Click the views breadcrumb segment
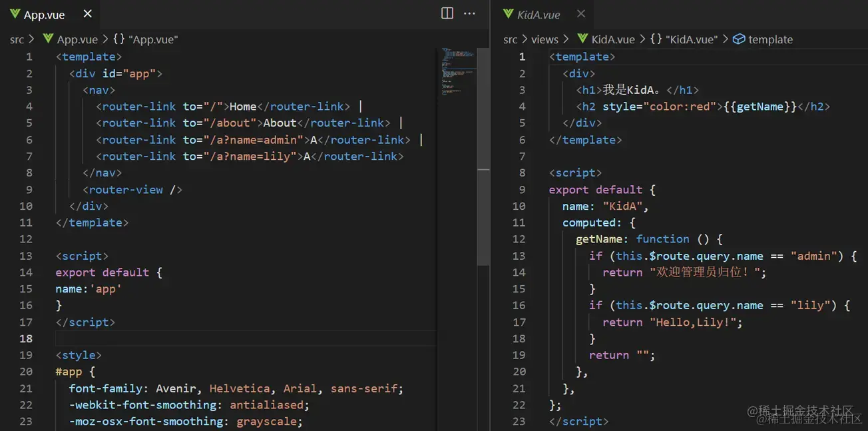The width and height of the screenshot is (868, 431). pos(544,39)
